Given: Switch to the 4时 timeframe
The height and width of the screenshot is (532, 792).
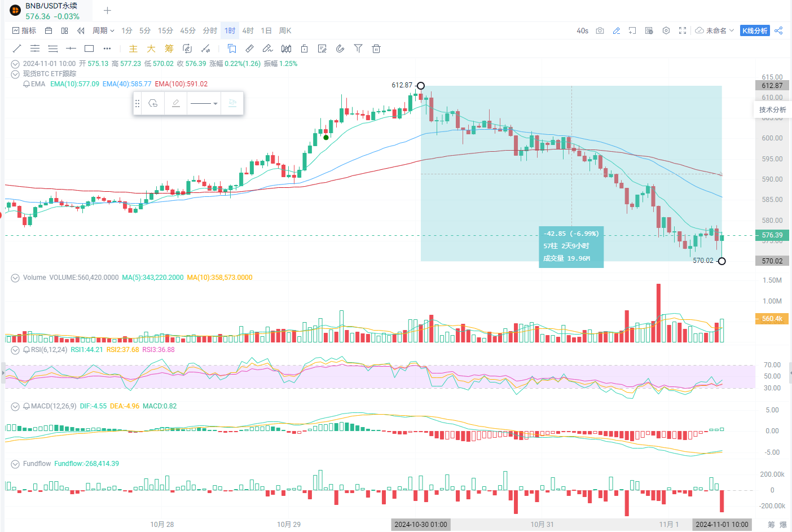Looking at the screenshot, I should (248, 30).
